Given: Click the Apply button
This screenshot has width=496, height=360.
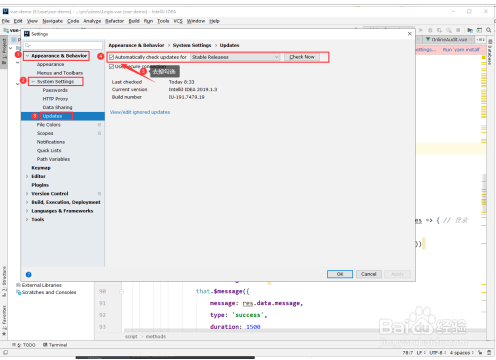Looking at the screenshot, I should (x=397, y=274).
